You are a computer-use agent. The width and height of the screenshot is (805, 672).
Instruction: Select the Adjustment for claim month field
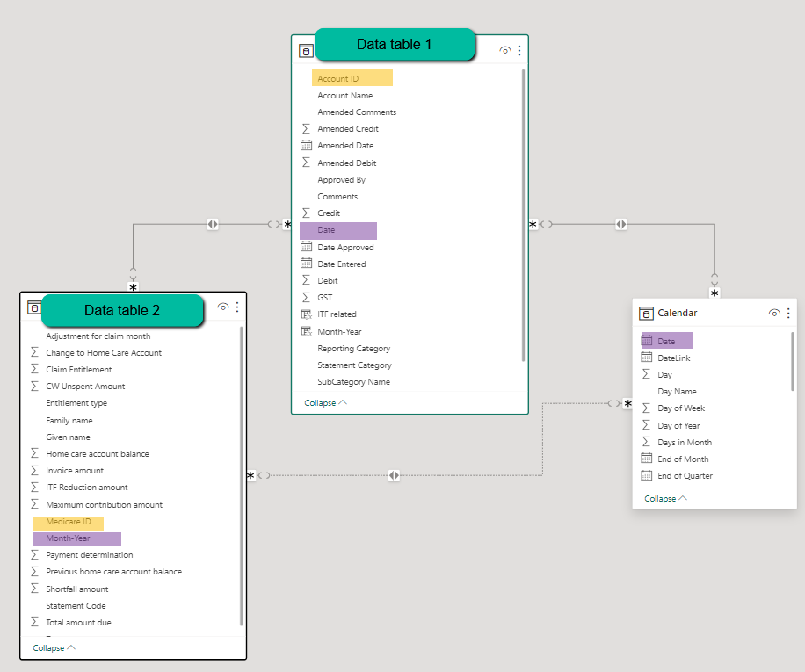(x=98, y=336)
